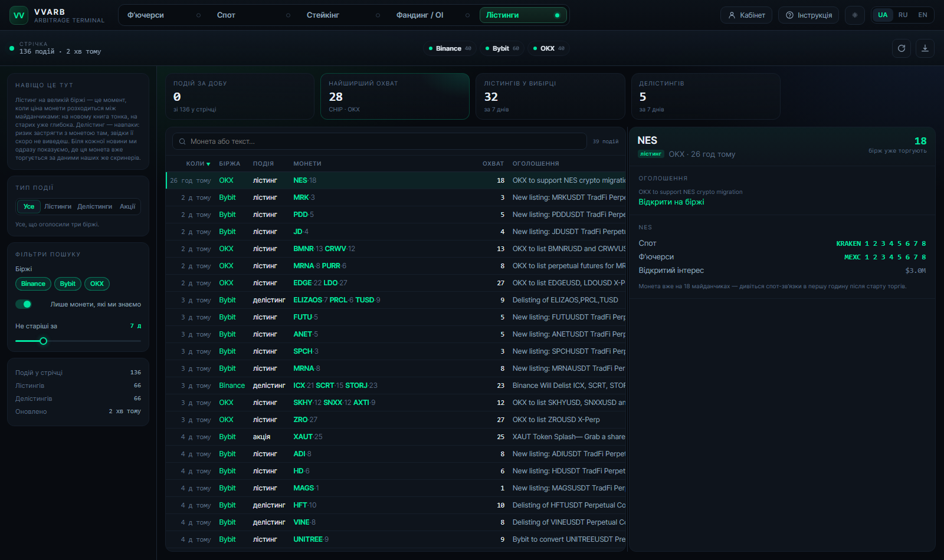Switch language to RU
The image size is (944, 560).
point(903,15)
